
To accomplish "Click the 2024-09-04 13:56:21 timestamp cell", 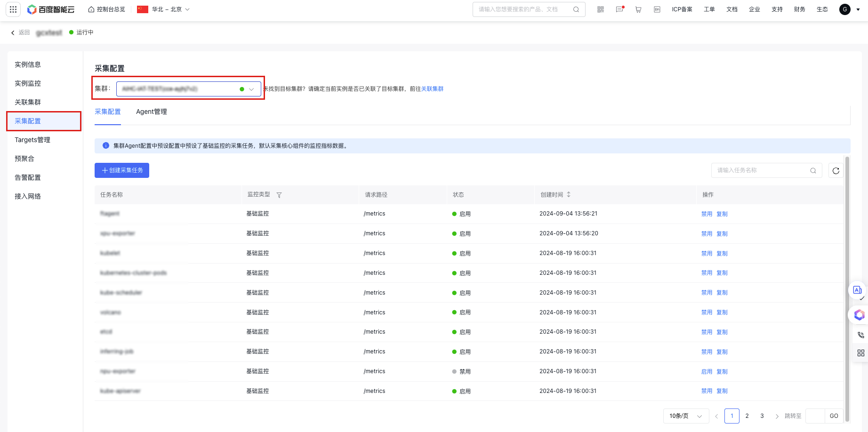I will point(569,214).
